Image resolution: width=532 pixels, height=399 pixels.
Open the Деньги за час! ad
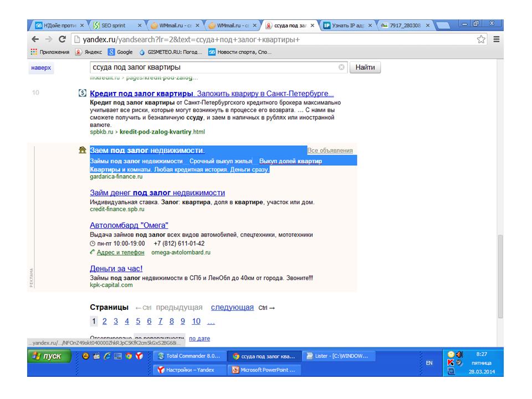tap(116, 269)
